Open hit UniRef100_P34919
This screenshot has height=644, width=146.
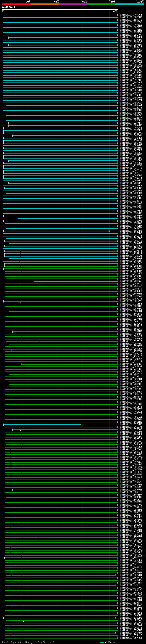(131, 254)
